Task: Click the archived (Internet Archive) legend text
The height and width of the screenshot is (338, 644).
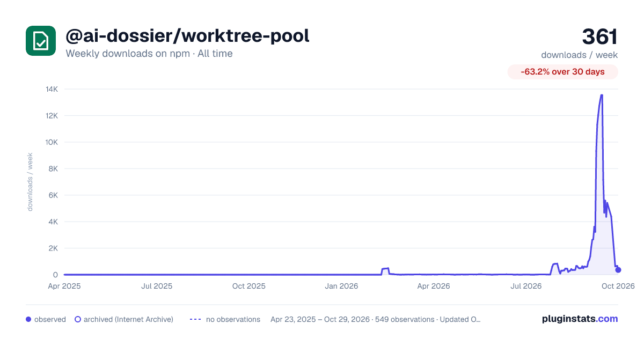Action: [128, 319]
